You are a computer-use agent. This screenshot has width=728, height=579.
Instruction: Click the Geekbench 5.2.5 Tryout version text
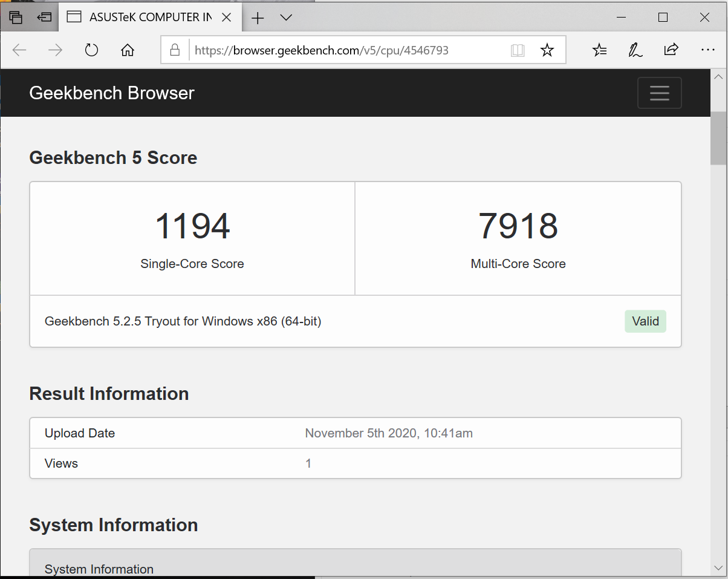183,321
